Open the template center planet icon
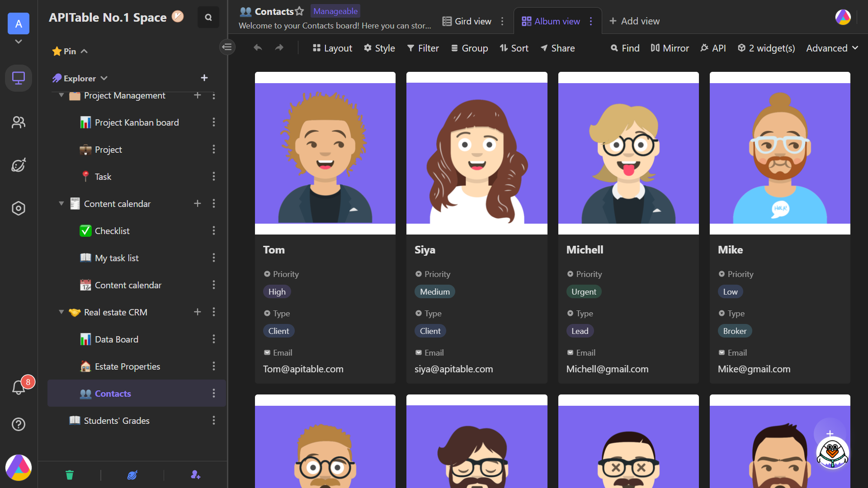 132,475
